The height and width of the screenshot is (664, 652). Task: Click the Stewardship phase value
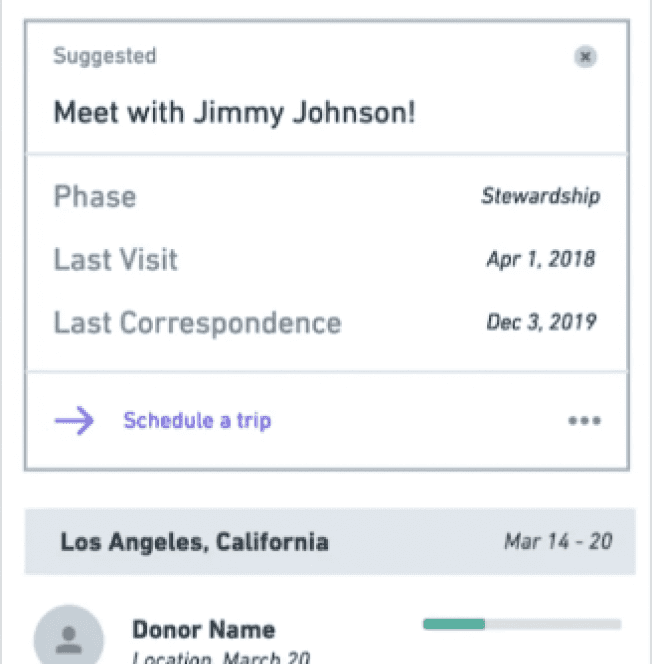541,196
